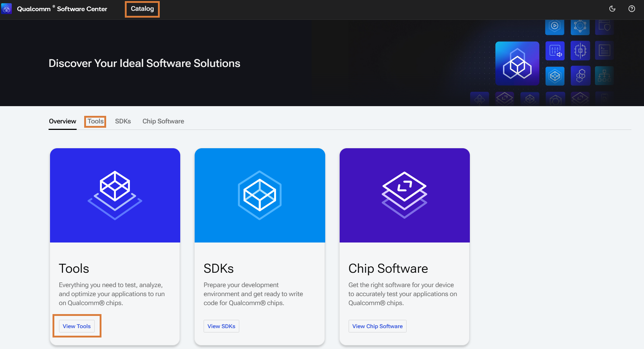Switch to the SDKs tab
The height and width of the screenshot is (349, 644).
tap(123, 121)
